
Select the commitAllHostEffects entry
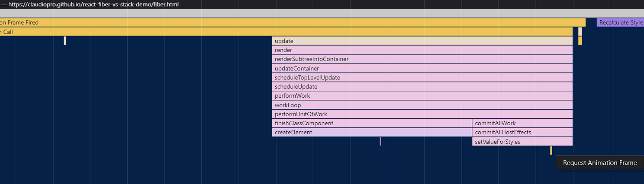[522, 133]
